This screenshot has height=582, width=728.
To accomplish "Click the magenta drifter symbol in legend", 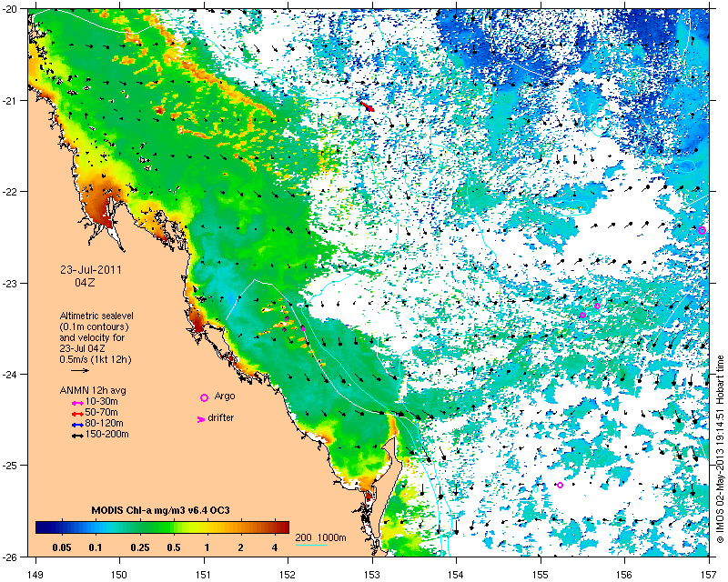I will click(201, 419).
